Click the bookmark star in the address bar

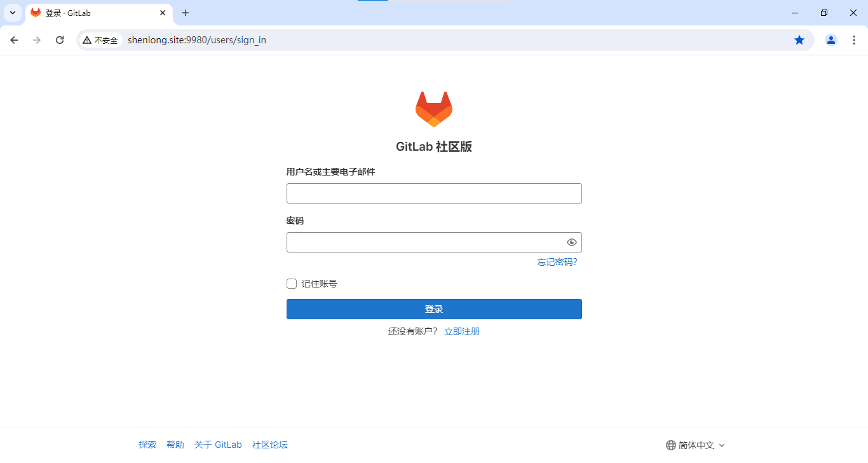point(799,39)
